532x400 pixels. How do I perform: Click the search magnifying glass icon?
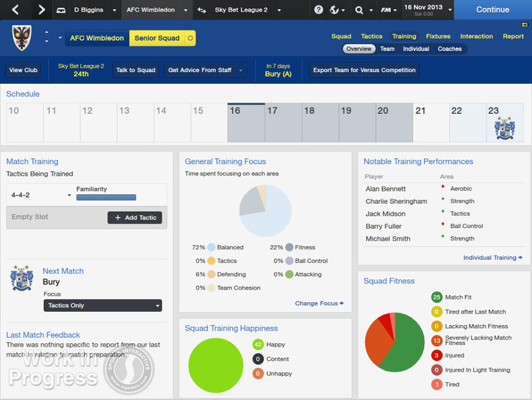[359, 10]
